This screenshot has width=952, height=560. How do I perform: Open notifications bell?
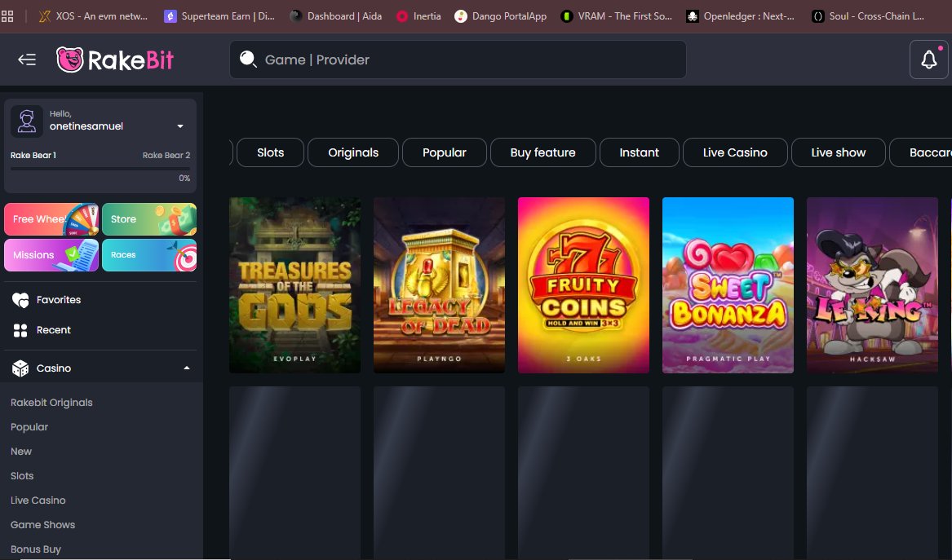pos(929,60)
